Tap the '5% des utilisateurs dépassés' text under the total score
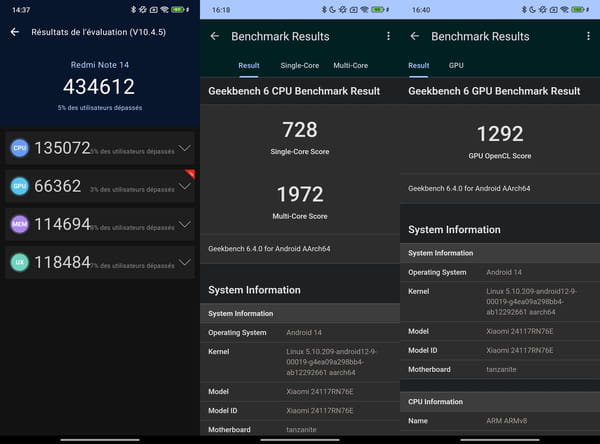 click(100, 108)
